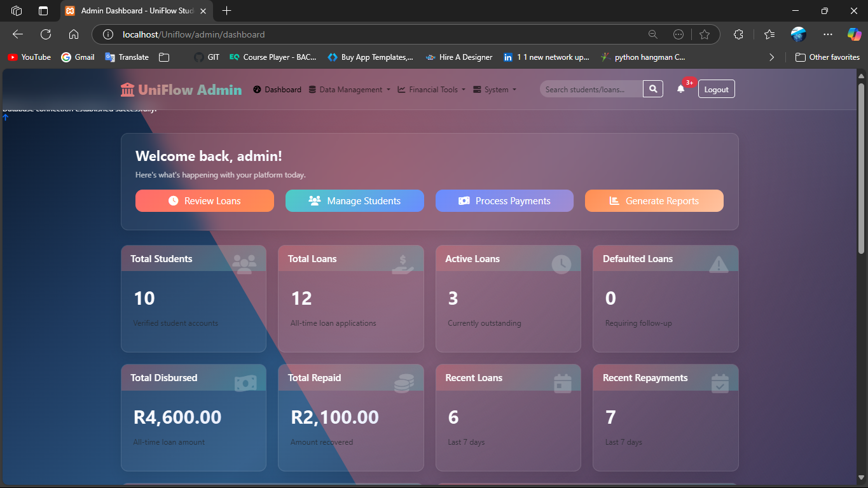This screenshot has height=488, width=868.
Task: Open the LinkedIn network bookmark
Action: point(546,57)
